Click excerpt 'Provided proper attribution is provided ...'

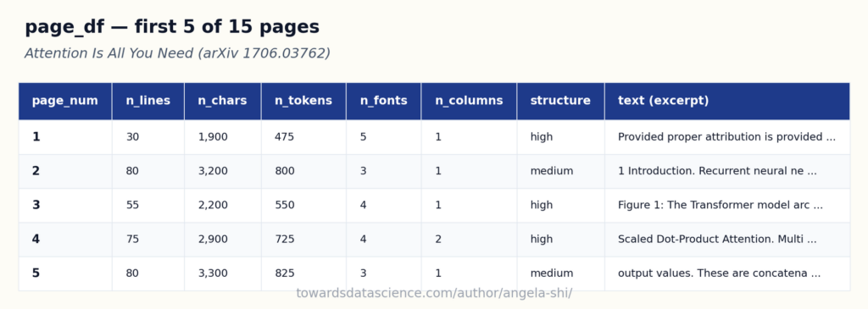(x=726, y=137)
